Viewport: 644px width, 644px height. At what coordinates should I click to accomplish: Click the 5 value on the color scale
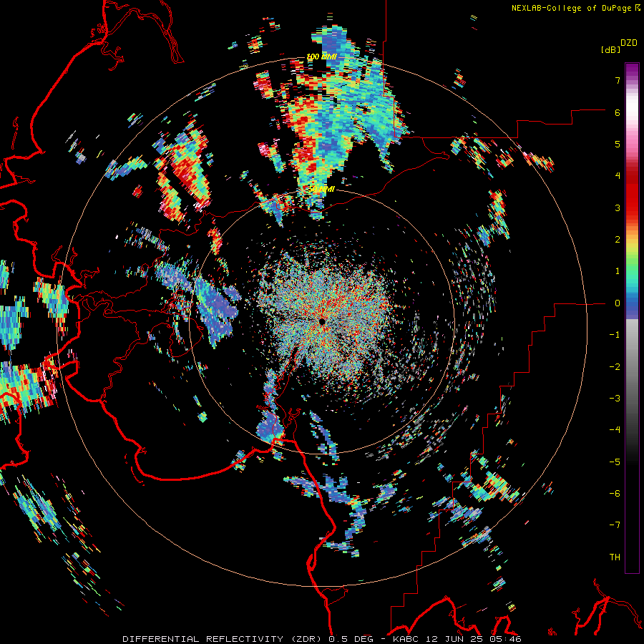coord(618,144)
